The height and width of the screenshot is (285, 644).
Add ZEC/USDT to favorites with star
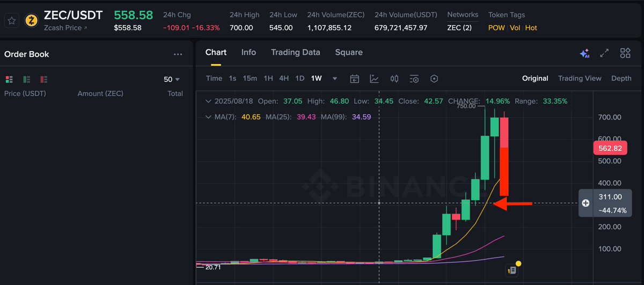coord(12,21)
